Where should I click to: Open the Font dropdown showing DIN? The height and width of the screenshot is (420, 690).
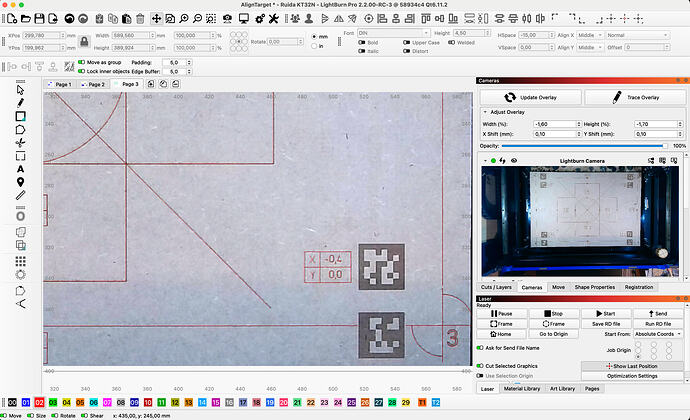click(x=393, y=33)
